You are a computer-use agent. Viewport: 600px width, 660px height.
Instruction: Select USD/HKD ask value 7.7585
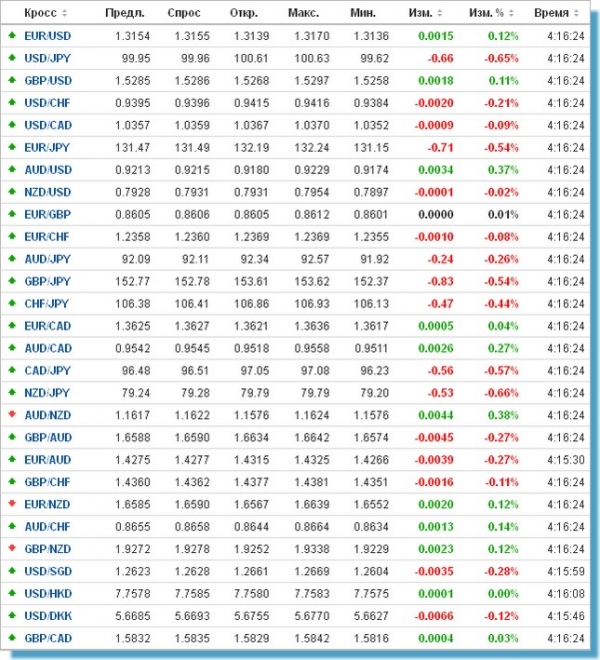click(x=192, y=593)
